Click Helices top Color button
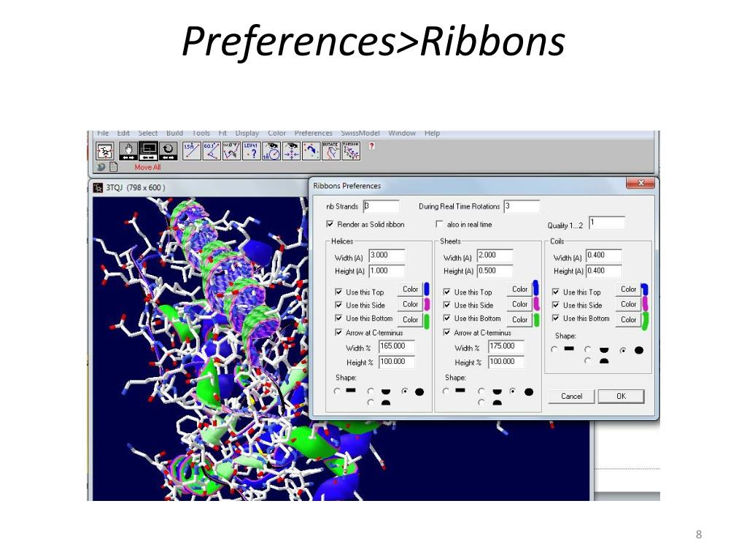 [410, 289]
